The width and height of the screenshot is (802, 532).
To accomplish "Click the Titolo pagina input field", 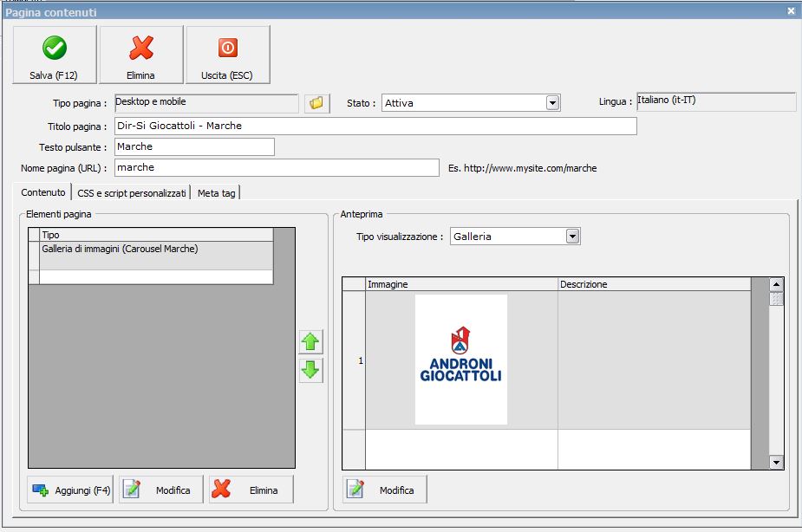I will (375, 126).
